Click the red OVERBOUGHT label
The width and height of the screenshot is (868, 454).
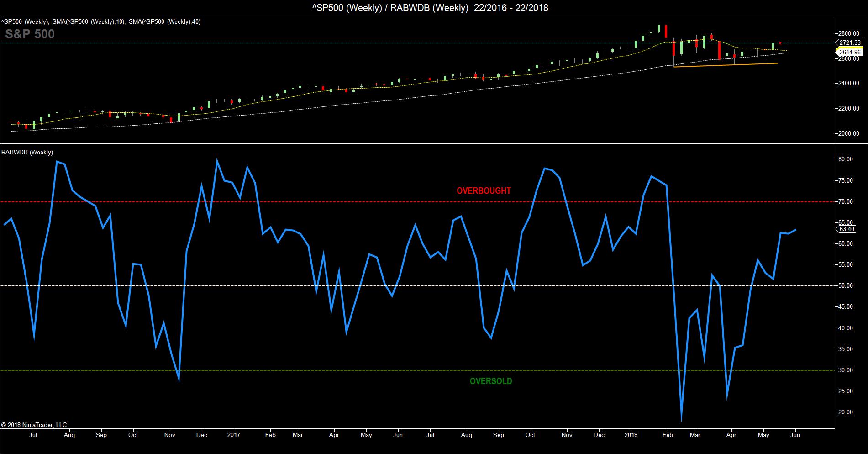pos(484,191)
